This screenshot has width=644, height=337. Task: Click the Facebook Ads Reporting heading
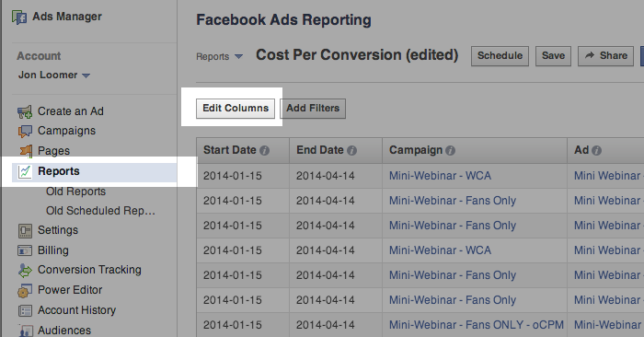(283, 20)
